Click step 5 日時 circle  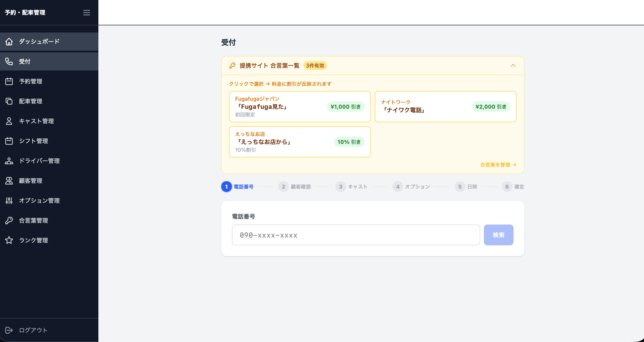tap(460, 187)
